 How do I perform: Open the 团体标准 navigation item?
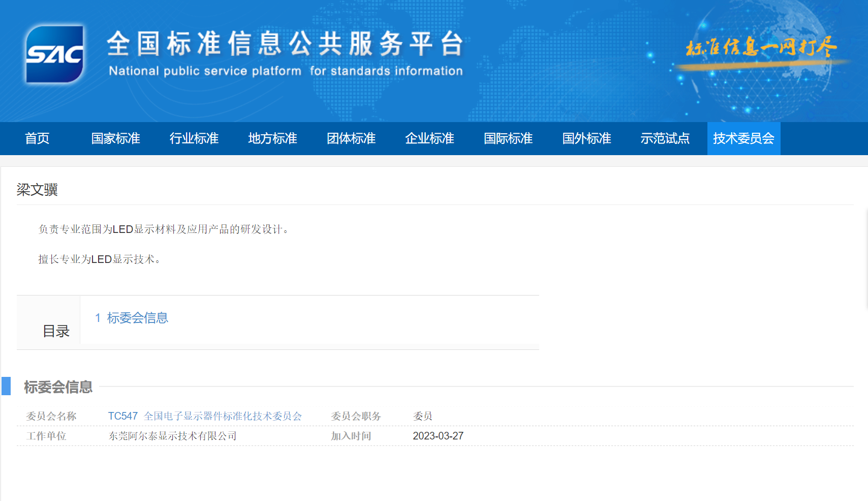[x=351, y=138]
